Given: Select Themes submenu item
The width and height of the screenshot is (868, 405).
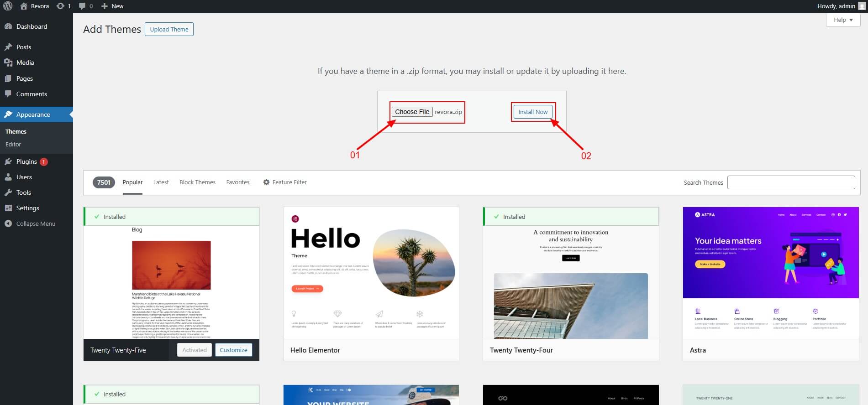Looking at the screenshot, I should pyautogui.click(x=16, y=131).
